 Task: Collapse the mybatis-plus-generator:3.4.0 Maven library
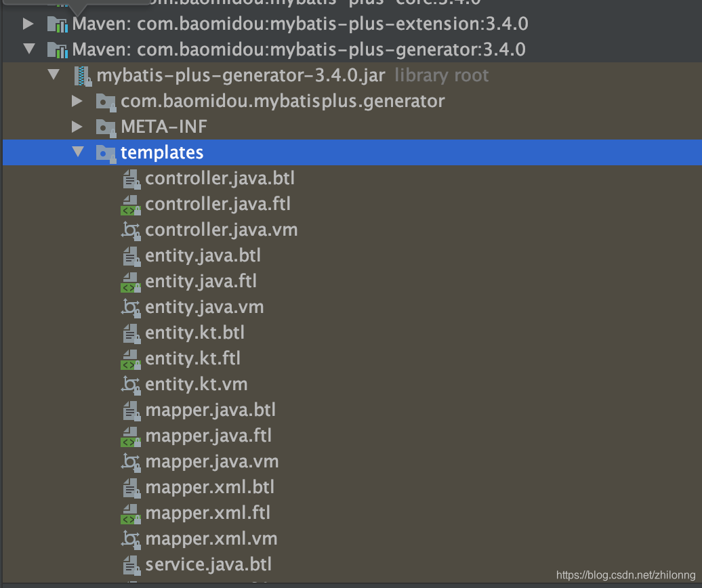tap(29, 49)
